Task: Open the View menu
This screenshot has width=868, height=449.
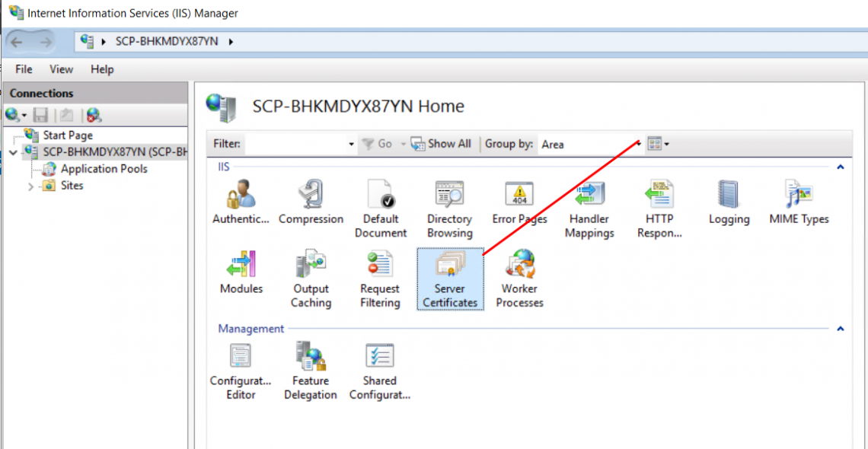Action: pos(62,69)
